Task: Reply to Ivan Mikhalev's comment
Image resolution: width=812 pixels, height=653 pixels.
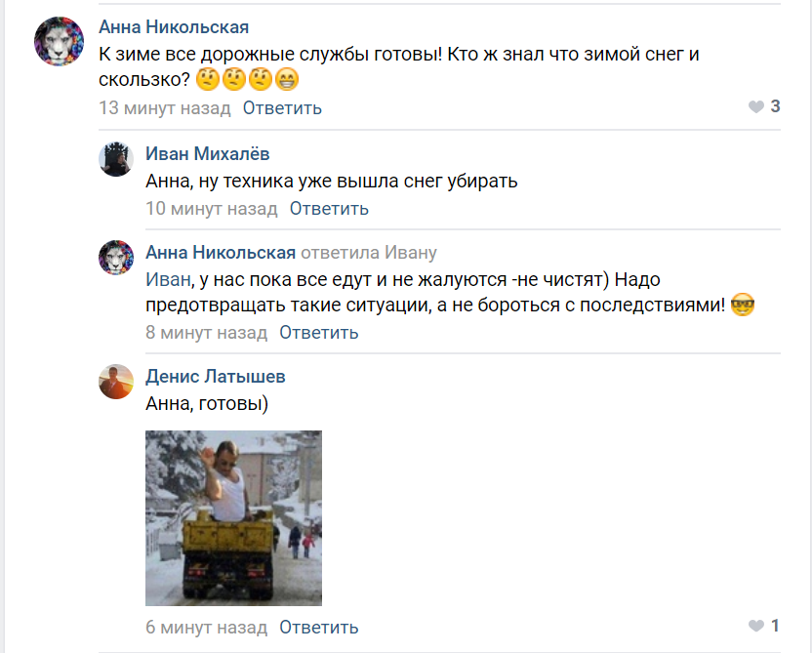Action: [x=329, y=209]
